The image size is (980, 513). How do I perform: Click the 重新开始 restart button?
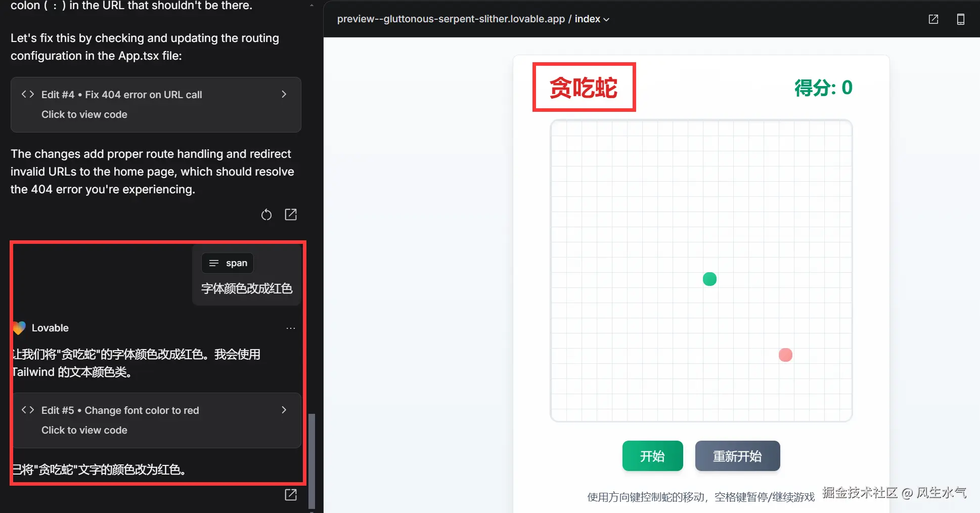coord(737,456)
